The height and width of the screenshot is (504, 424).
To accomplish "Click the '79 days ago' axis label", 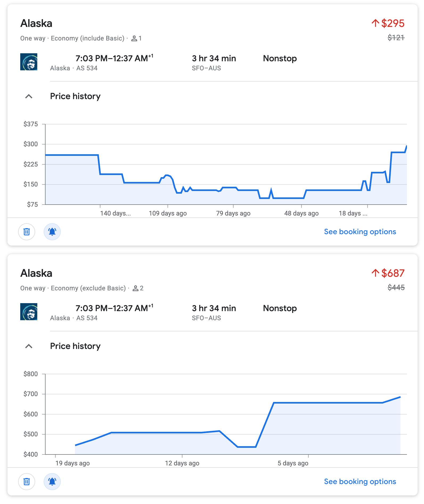I will (x=233, y=213).
